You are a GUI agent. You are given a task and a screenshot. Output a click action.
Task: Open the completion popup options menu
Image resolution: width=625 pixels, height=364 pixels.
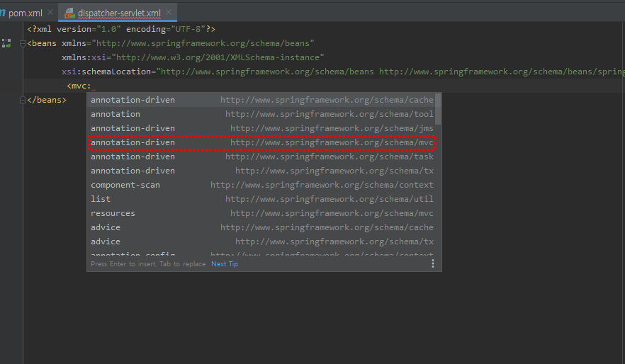click(x=433, y=263)
